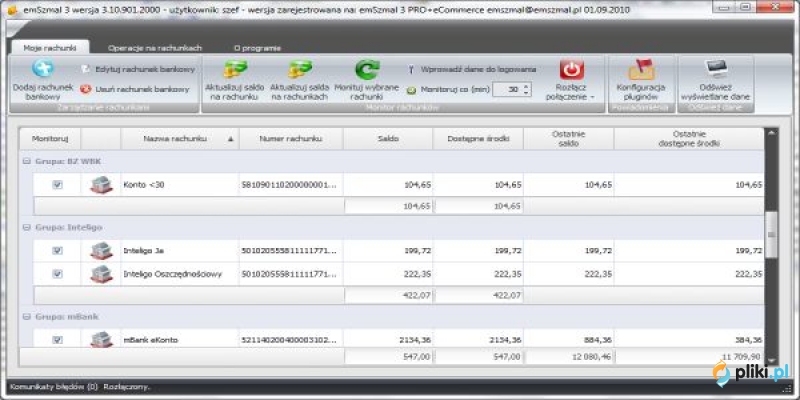Collapse the Grupa: Inteligo group
This screenshot has width=800, height=400.
coord(27,227)
